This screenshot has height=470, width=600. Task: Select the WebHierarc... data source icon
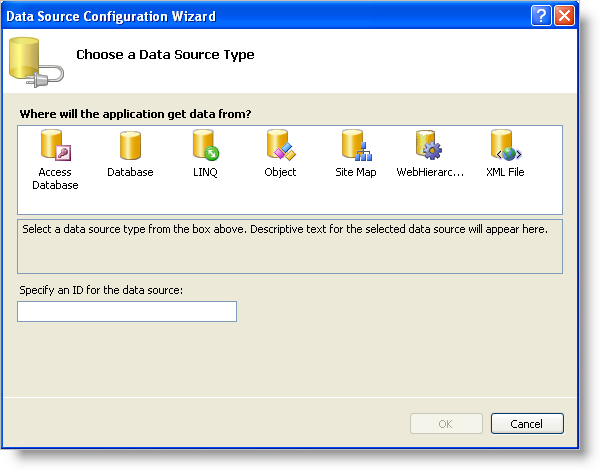(x=430, y=147)
